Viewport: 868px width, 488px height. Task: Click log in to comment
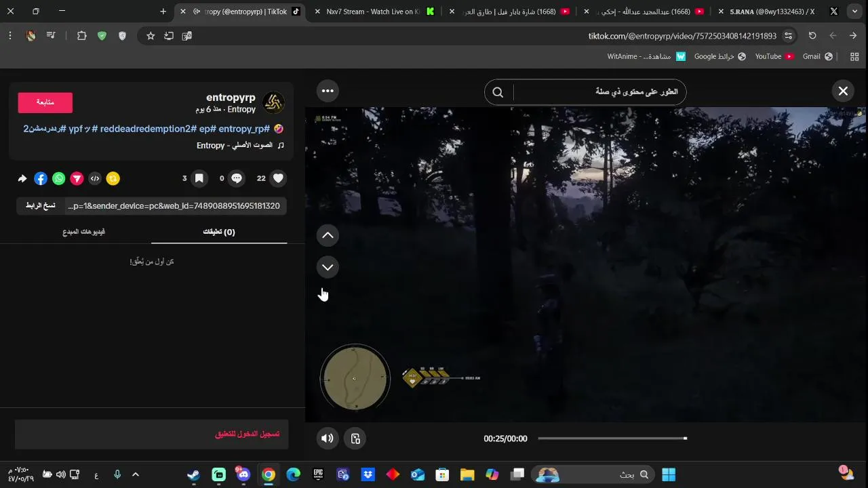[247, 434]
